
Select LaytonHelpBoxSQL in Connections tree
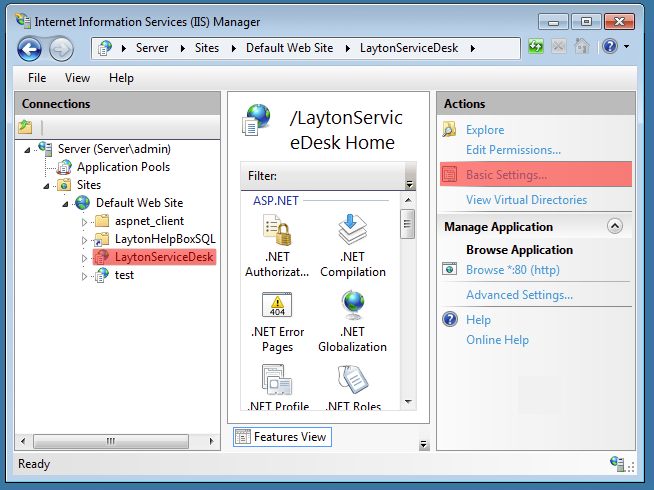(165, 239)
